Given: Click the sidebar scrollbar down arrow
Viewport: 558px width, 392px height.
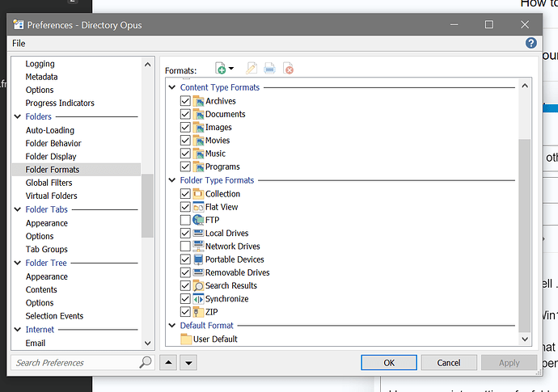Looking at the screenshot, I should 148,344.
